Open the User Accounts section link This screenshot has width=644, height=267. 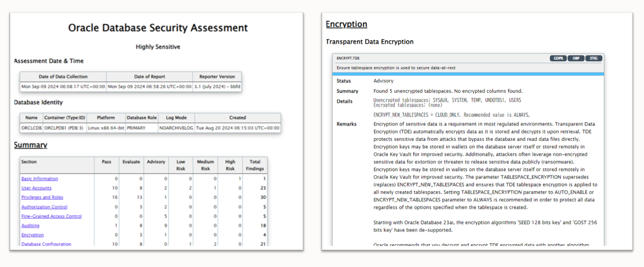[36, 188]
